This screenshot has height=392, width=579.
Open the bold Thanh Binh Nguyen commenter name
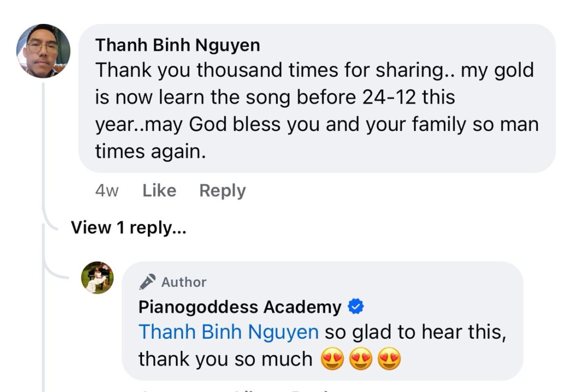(x=177, y=45)
